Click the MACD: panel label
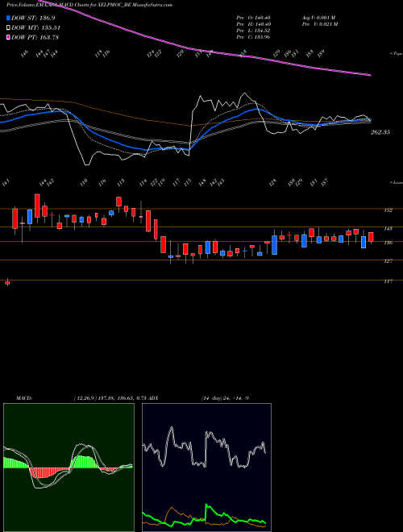Viewport: 403px width, 532px height. 23,398
